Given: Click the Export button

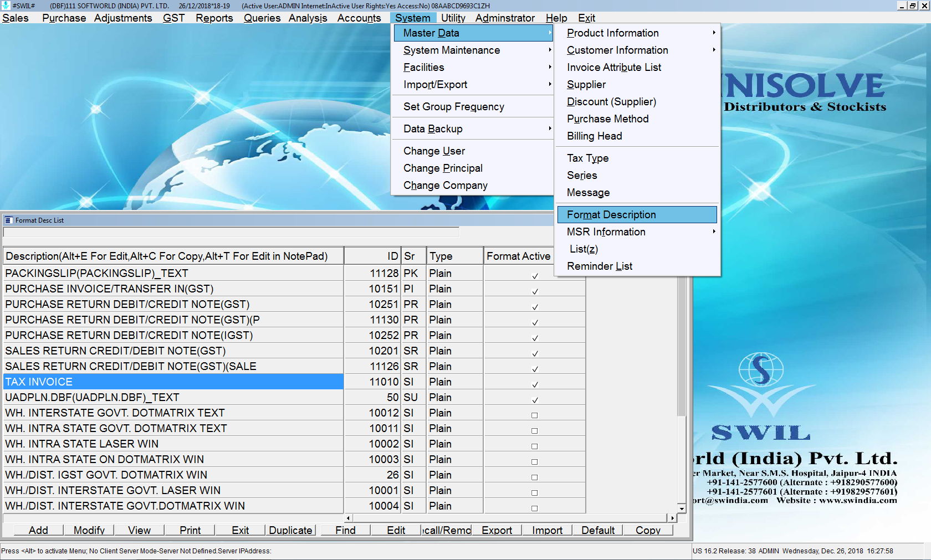Looking at the screenshot, I should [x=497, y=530].
